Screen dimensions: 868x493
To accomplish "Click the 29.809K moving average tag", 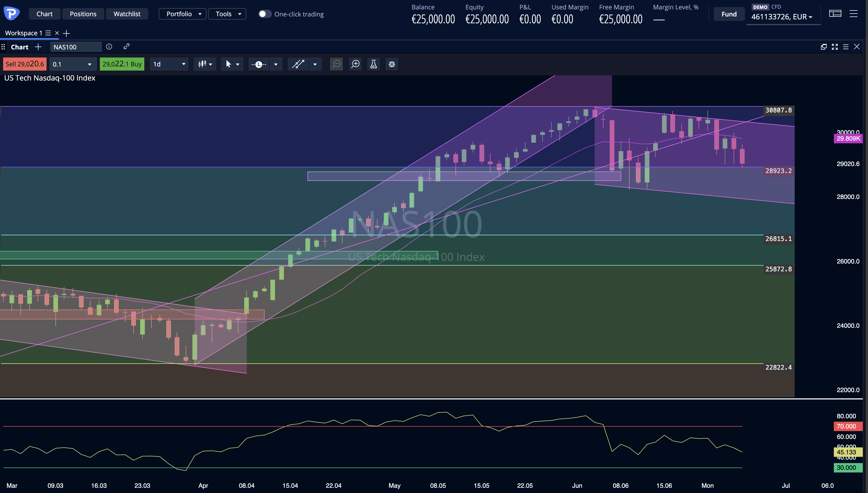I will (x=848, y=138).
